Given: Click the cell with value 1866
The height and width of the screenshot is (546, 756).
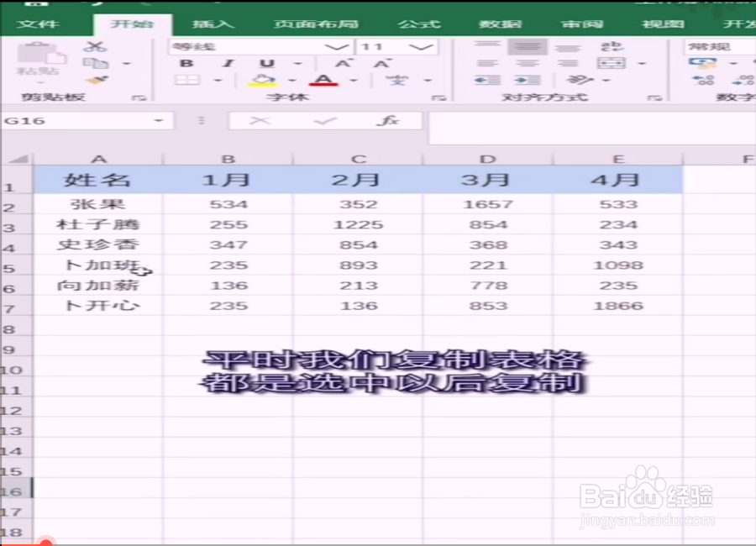Looking at the screenshot, I should (618, 306).
